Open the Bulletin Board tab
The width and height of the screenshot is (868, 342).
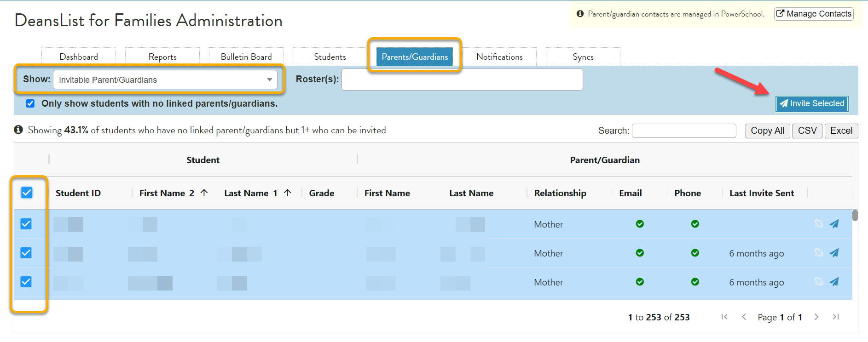click(246, 57)
